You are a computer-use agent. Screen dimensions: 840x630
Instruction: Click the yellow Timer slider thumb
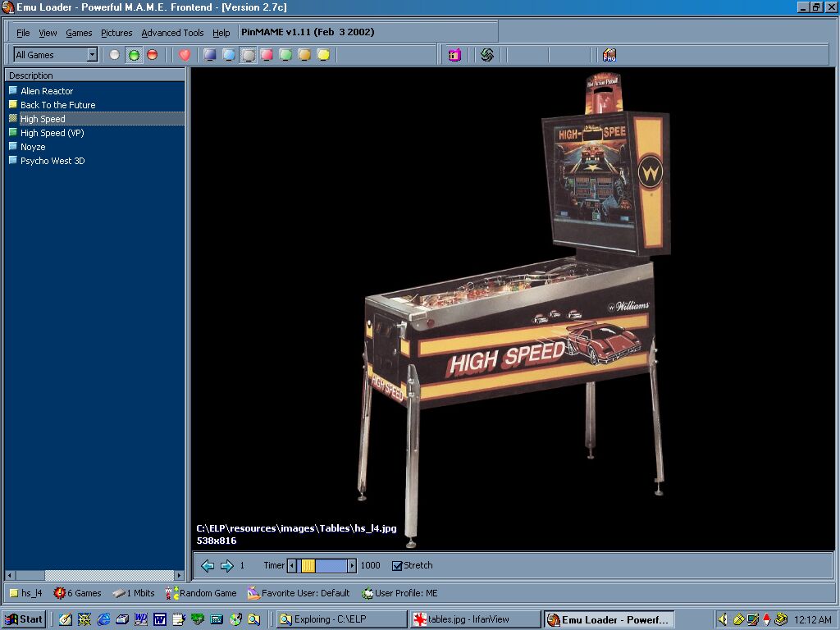(308, 566)
